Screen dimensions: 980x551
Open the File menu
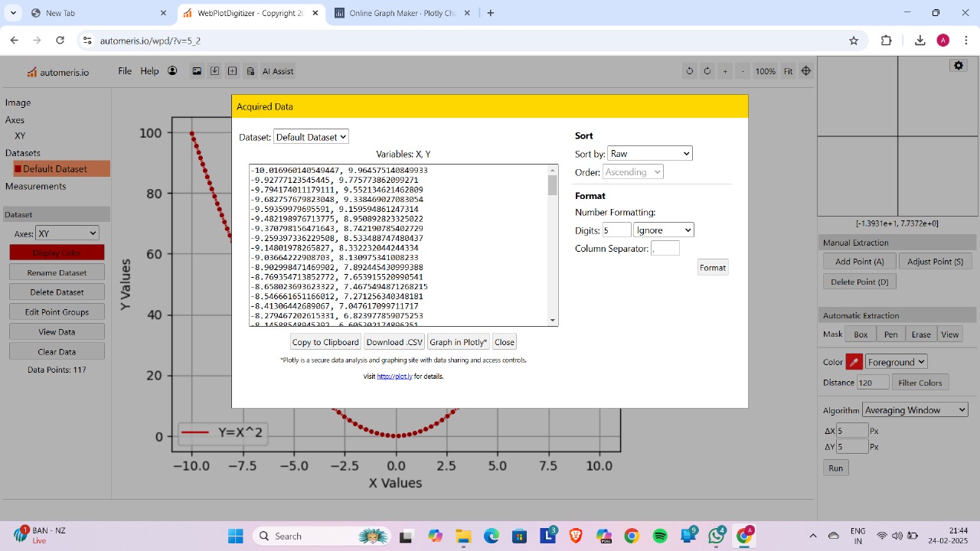coord(124,70)
